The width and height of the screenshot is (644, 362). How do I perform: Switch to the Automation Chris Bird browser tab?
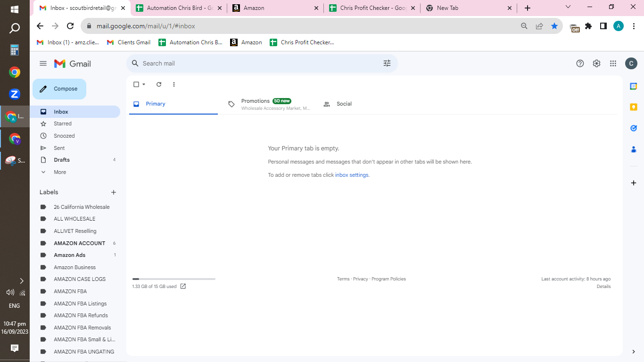point(178,8)
